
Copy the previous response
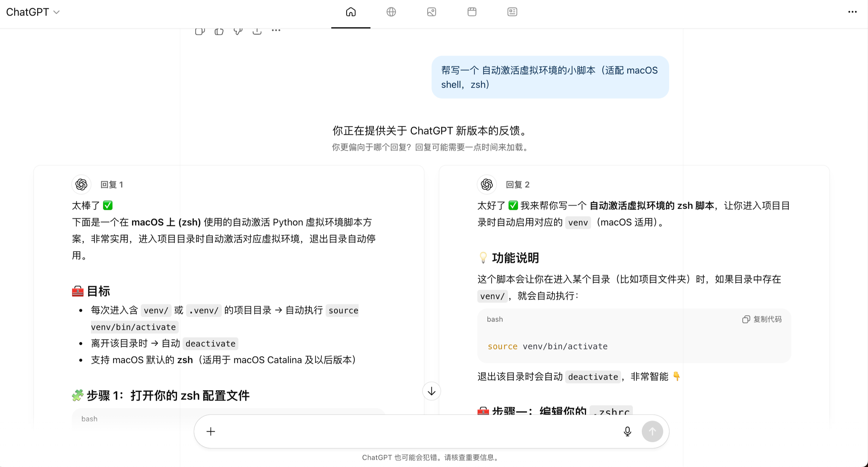click(200, 31)
